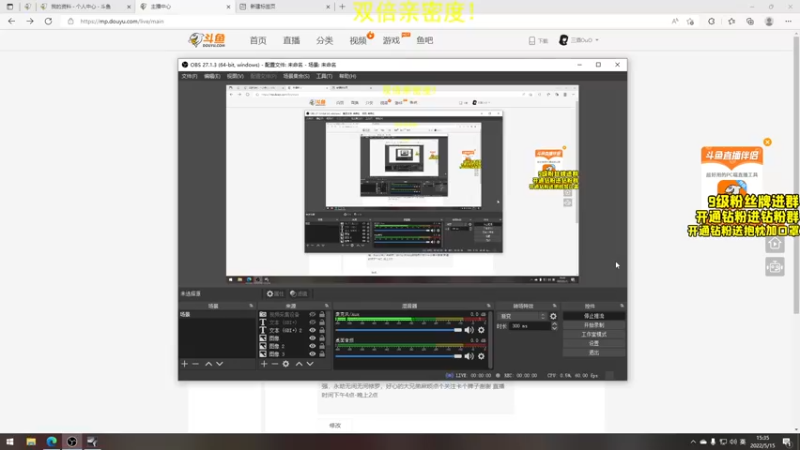
Task: Toggle lock on 图像 3 source
Action: (322, 354)
